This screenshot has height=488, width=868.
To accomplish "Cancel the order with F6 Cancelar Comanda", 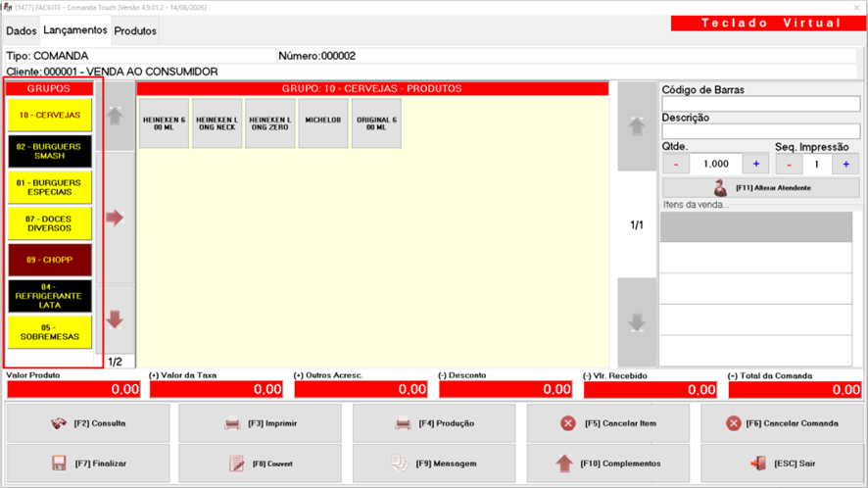I will click(782, 423).
